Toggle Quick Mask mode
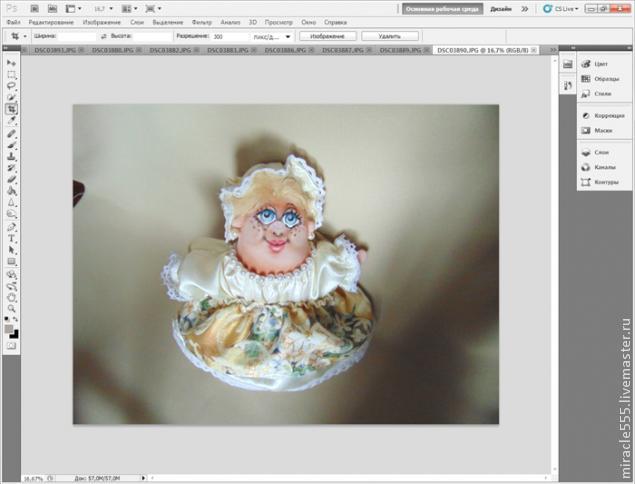The width and height of the screenshot is (635, 484). point(11,346)
